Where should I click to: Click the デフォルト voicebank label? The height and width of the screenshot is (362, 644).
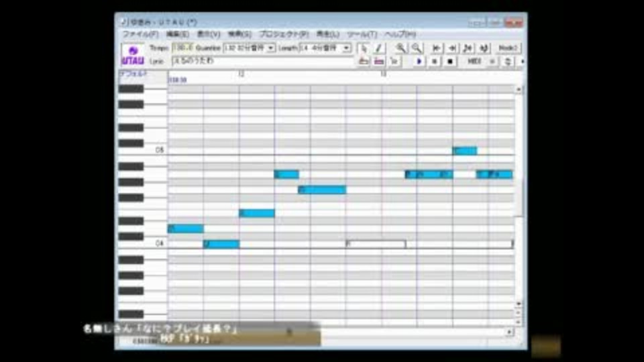tap(133, 74)
